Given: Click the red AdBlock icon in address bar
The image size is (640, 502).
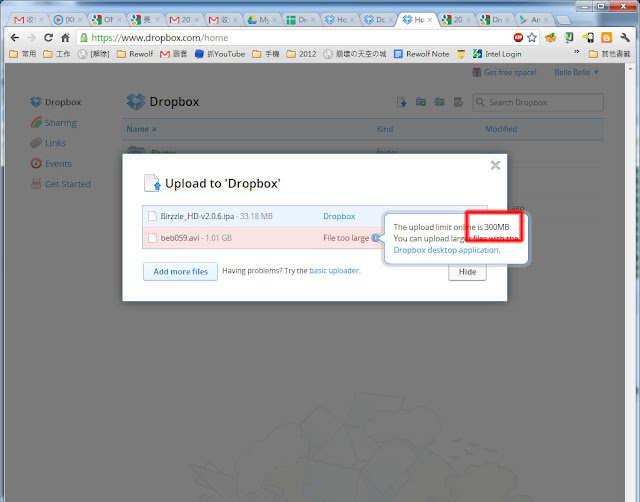Looking at the screenshot, I should pyautogui.click(x=518, y=38).
